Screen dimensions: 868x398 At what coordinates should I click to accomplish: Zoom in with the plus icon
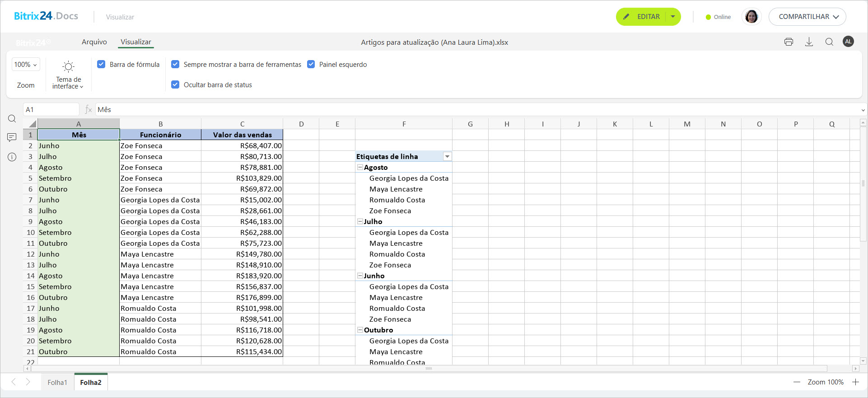click(855, 382)
